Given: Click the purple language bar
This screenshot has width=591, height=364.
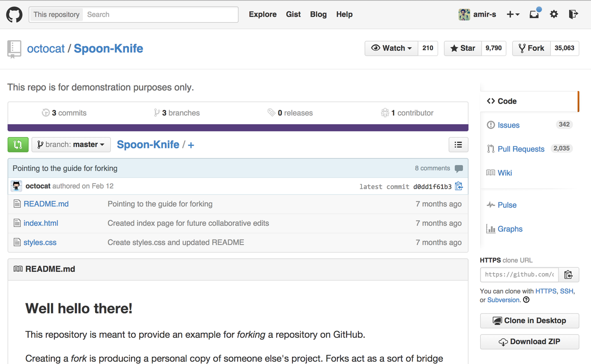Looking at the screenshot, I should pyautogui.click(x=238, y=128).
